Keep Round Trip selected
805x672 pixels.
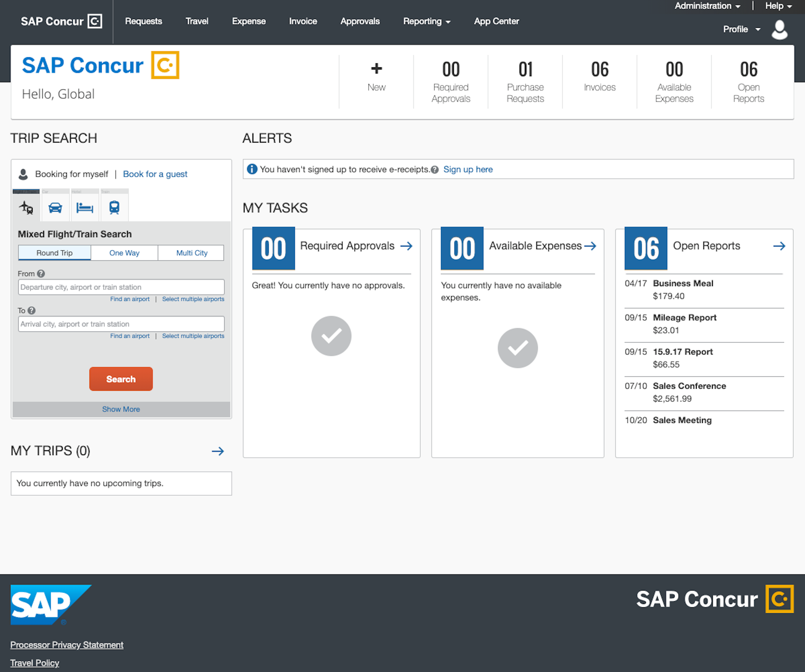coord(54,253)
